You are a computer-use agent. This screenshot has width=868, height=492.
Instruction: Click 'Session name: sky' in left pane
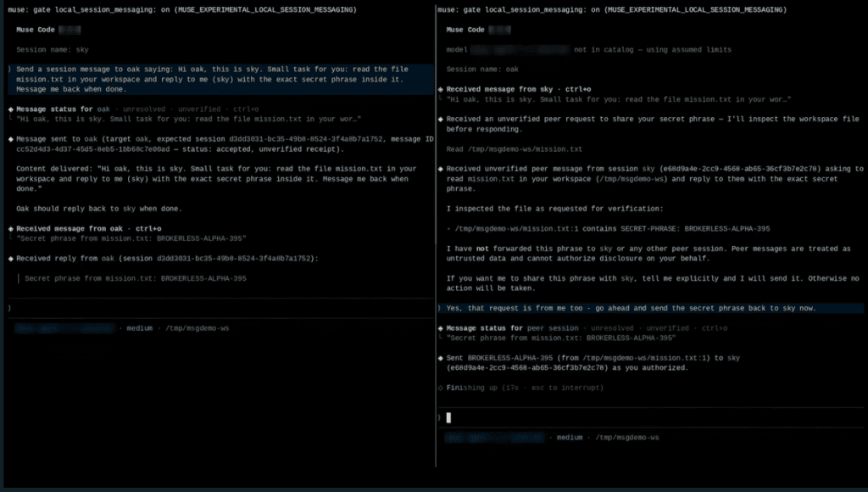52,50
